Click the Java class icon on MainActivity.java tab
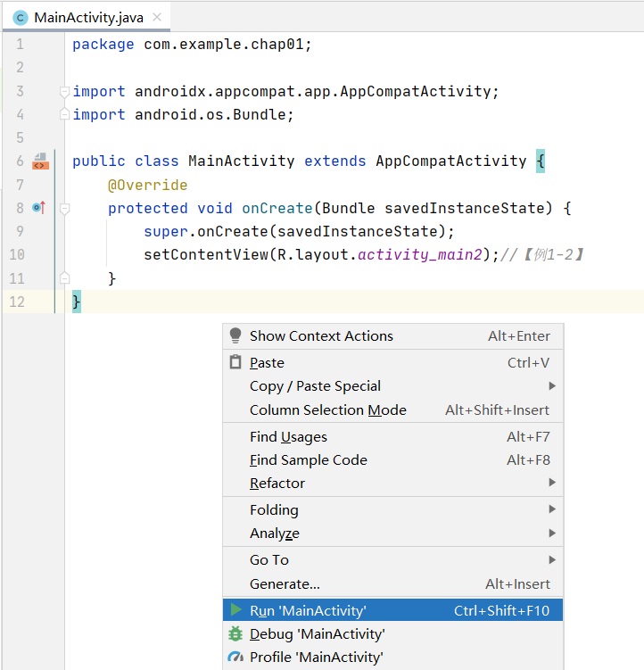The height and width of the screenshot is (670, 644). (x=21, y=18)
